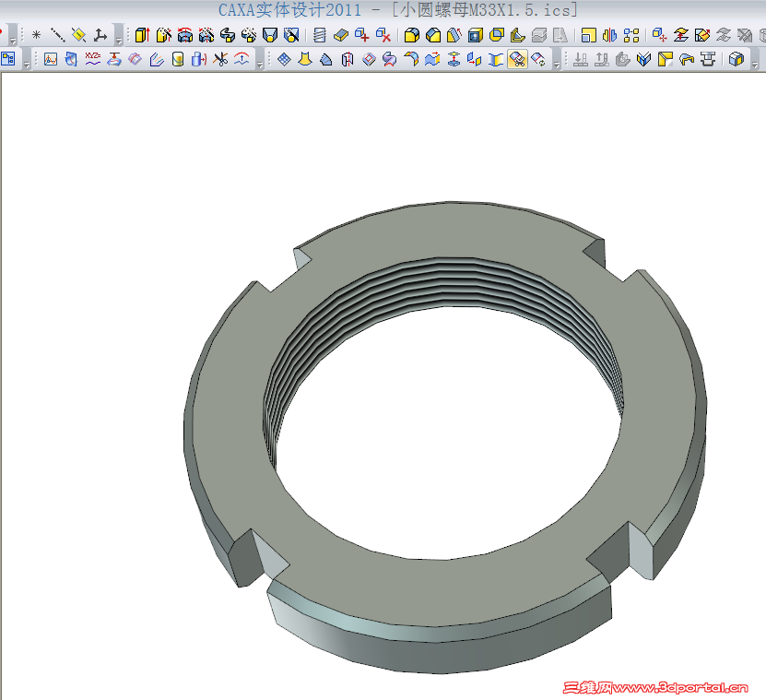
Task: Apply the Draft face tool
Action: [x=454, y=35]
